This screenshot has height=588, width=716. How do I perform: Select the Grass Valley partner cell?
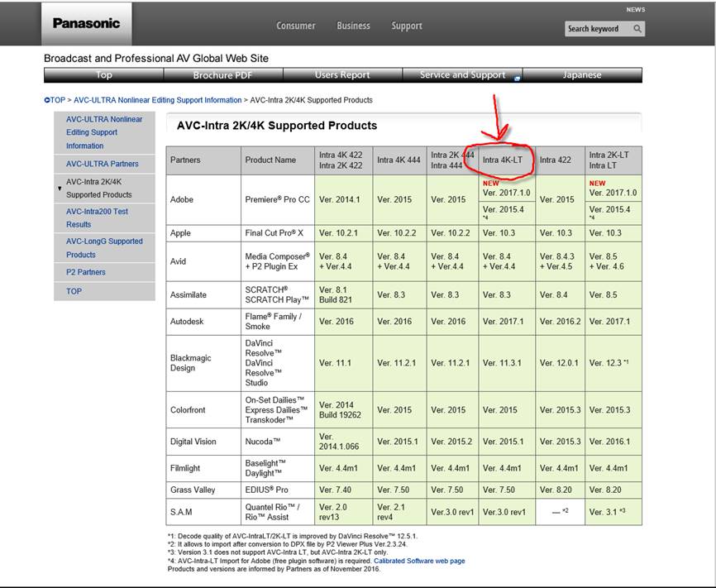click(203, 490)
